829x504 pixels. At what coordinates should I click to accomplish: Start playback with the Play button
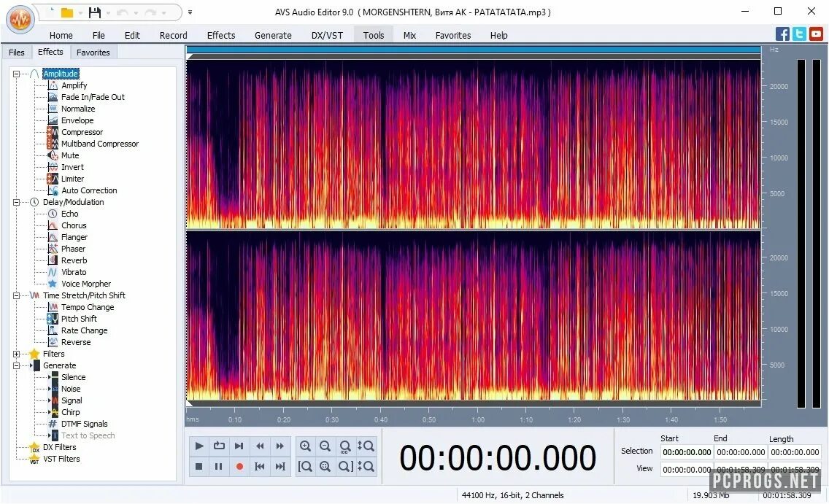click(198, 446)
